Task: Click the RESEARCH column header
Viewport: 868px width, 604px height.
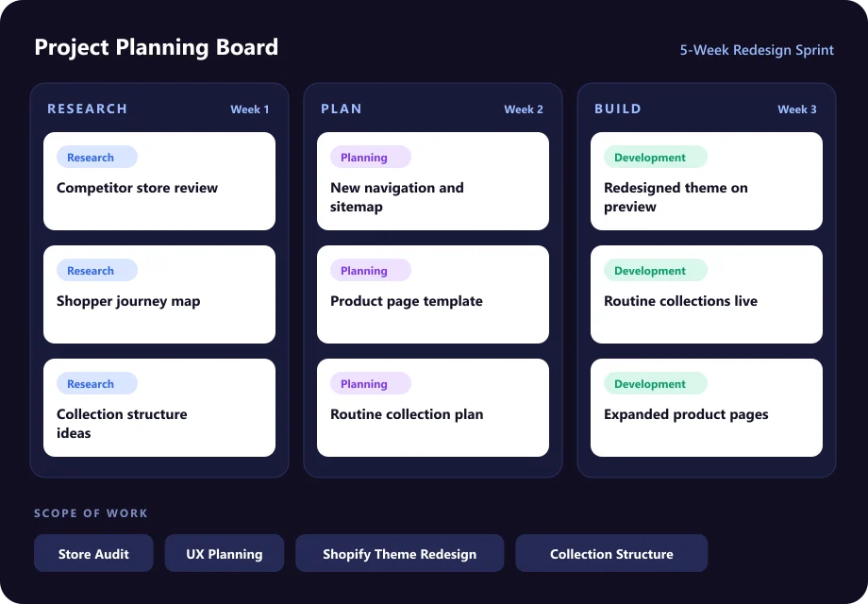Action: pyautogui.click(x=88, y=109)
